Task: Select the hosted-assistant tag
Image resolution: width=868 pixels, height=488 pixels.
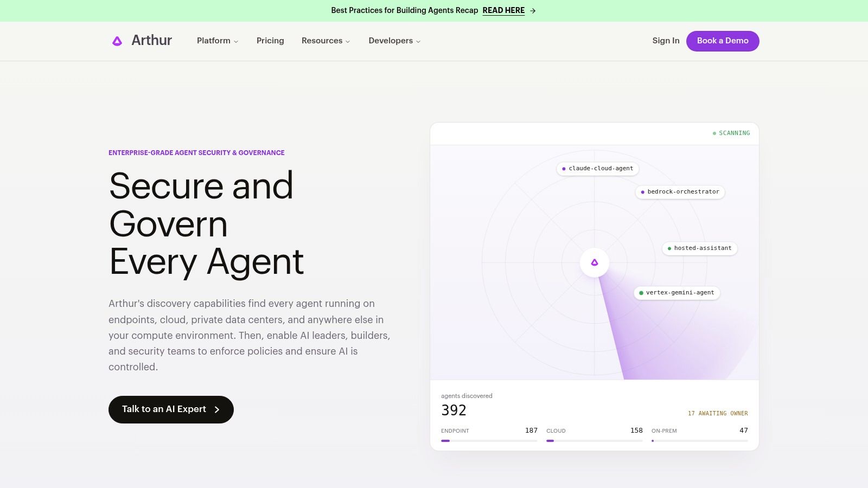Action: (x=700, y=248)
